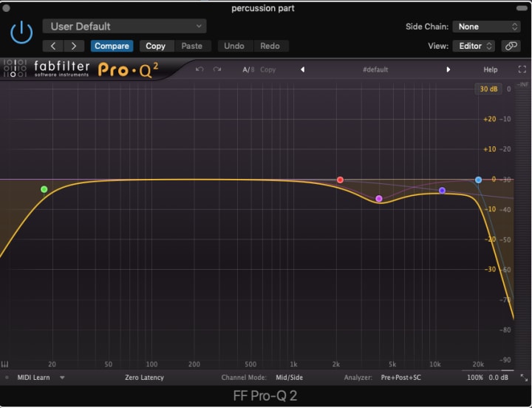Click the MIDI indicator dot icon
532x408 pixels.
tap(7, 378)
